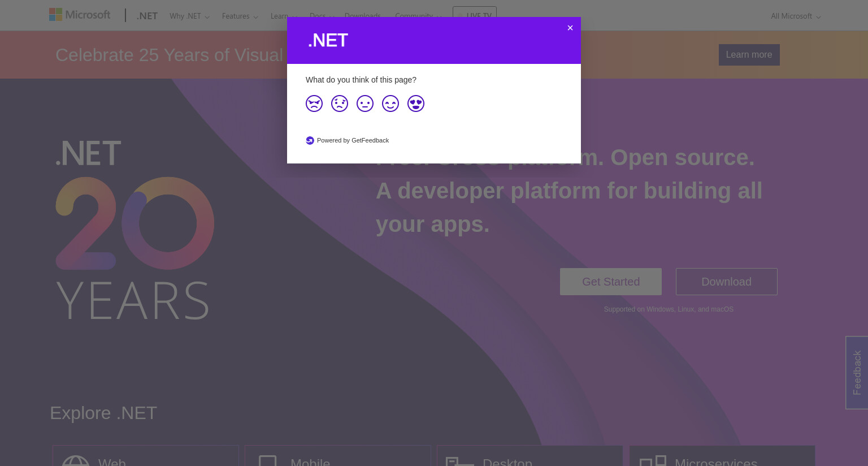Close the .NET feedback dialog
This screenshot has width=868, height=466.
point(570,28)
